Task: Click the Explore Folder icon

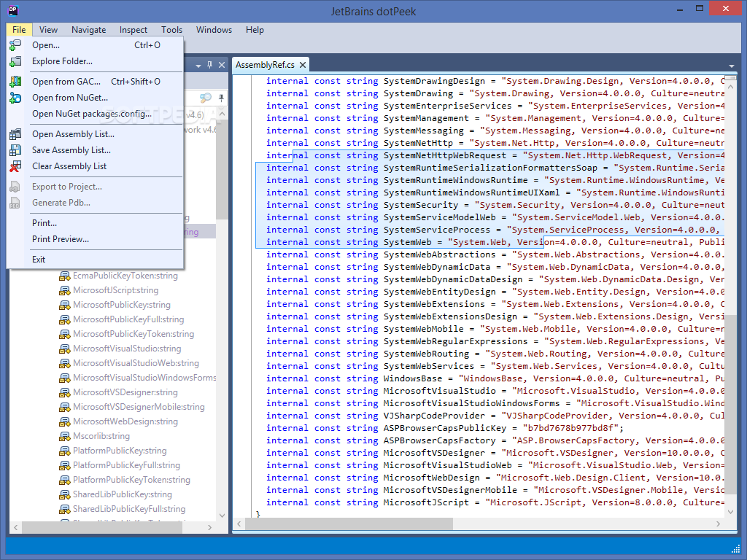Action: 15,61
